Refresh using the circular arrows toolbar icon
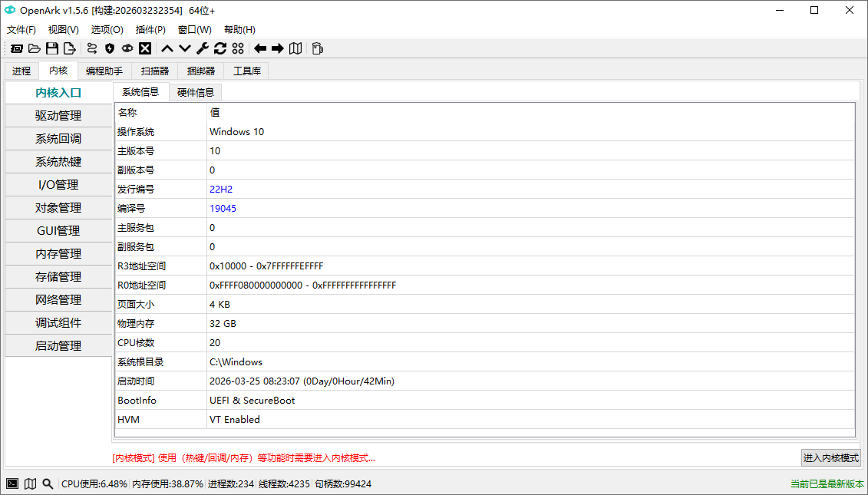Screen dimensions: 868x495 220,48
